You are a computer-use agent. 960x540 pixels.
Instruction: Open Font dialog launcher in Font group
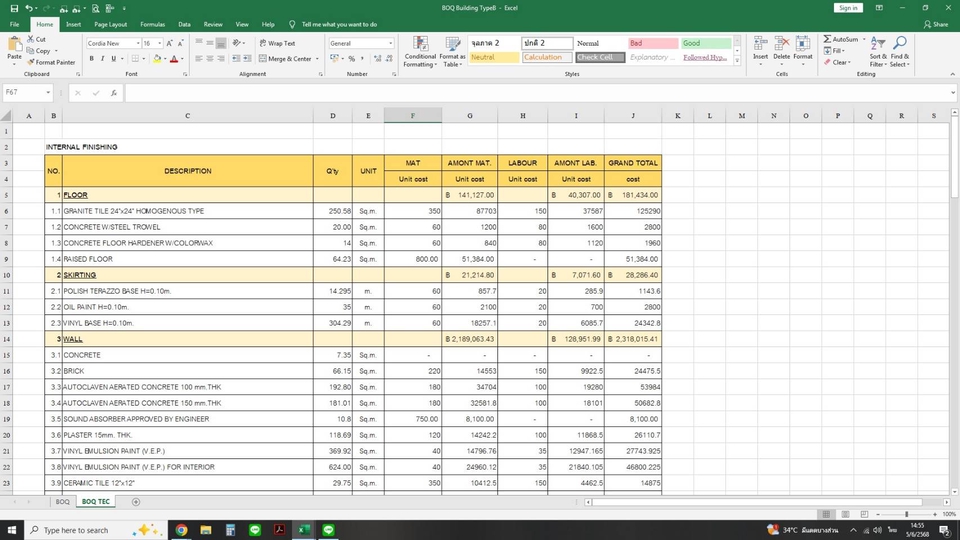[x=185, y=74]
